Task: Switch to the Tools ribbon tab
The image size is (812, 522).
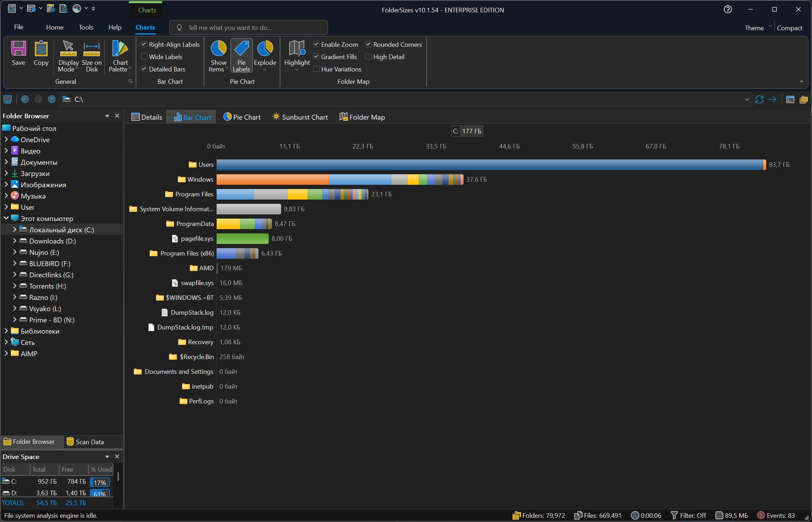Action: click(x=86, y=27)
